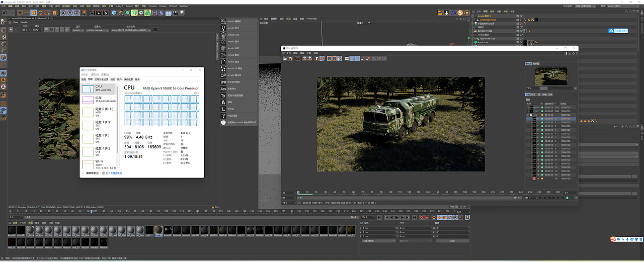Click the 打开资源监视器 link in Task Manager
The height and width of the screenshot is (262, 644).
click(x=114, y=172)
